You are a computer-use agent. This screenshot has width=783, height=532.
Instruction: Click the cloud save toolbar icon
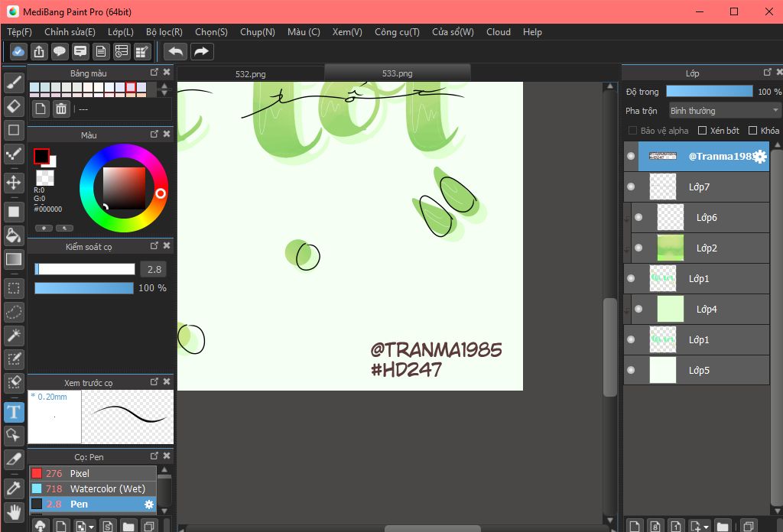pos(18,51)
